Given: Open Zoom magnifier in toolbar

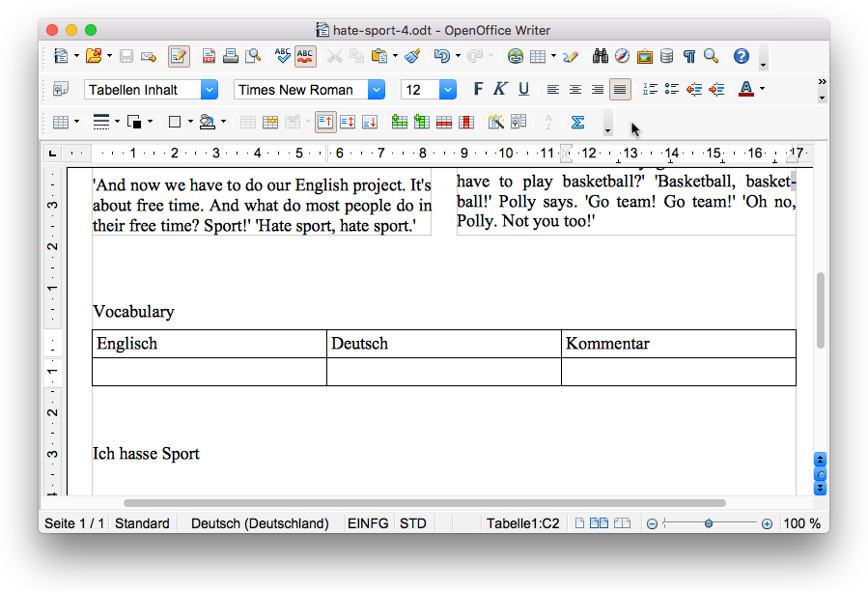Looking at the screenshot, I should [x=711, y=56].
